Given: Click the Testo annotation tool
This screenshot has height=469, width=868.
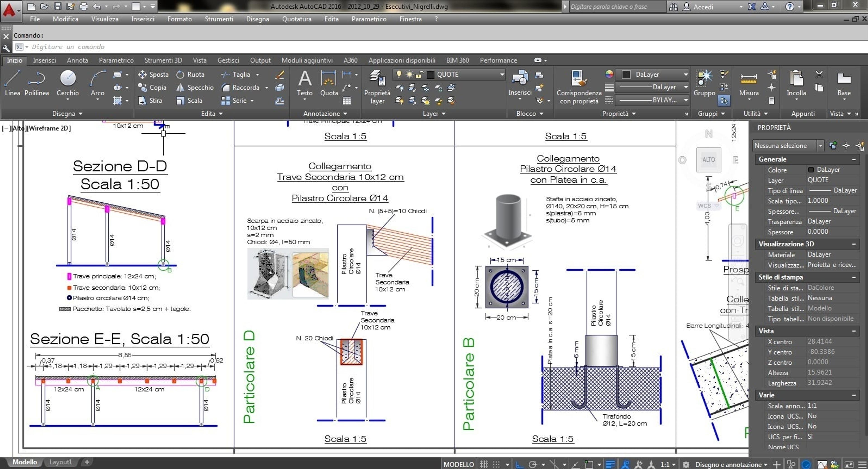Looking at the screenshot, I should coord(305,84).
